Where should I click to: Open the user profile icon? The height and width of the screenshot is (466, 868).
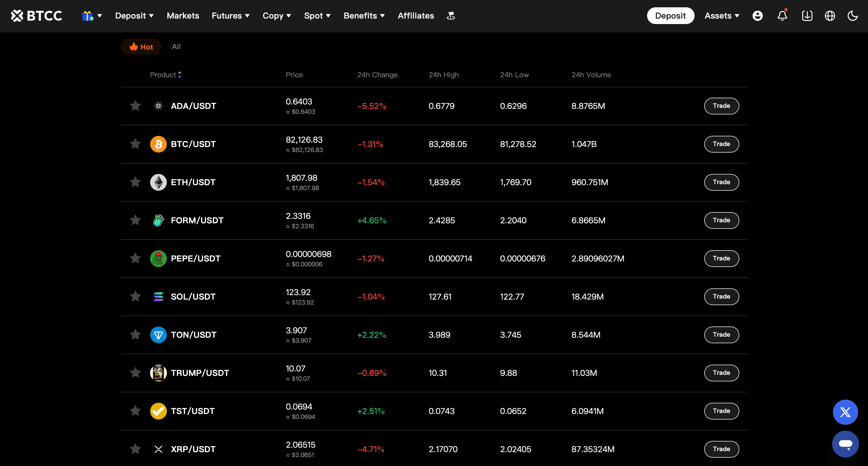click(758, 15)
